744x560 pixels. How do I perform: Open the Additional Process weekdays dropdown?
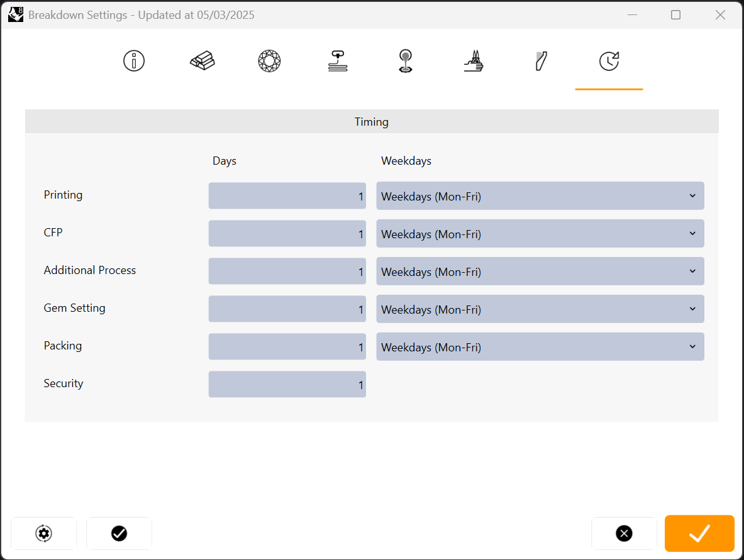(x=540, y=272)
